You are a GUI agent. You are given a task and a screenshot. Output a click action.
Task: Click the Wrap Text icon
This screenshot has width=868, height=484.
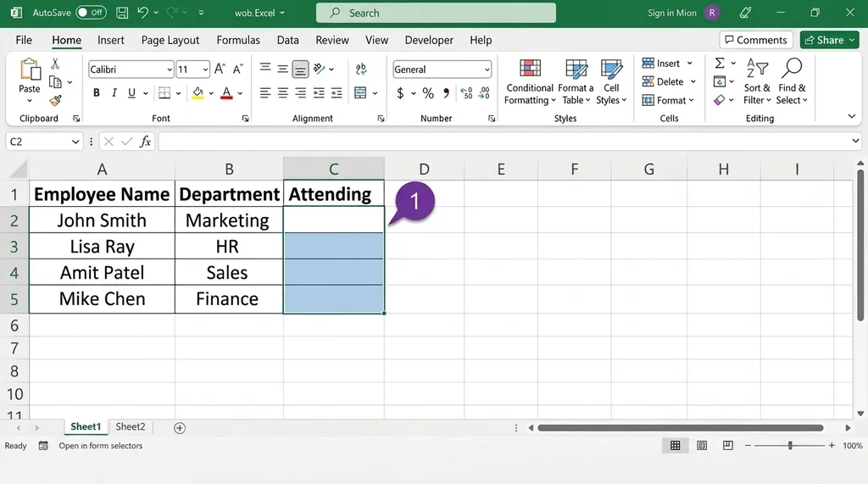361,70
